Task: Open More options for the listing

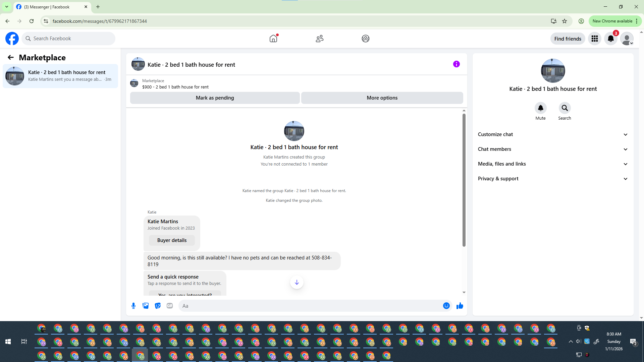Action: pos(382,98)
